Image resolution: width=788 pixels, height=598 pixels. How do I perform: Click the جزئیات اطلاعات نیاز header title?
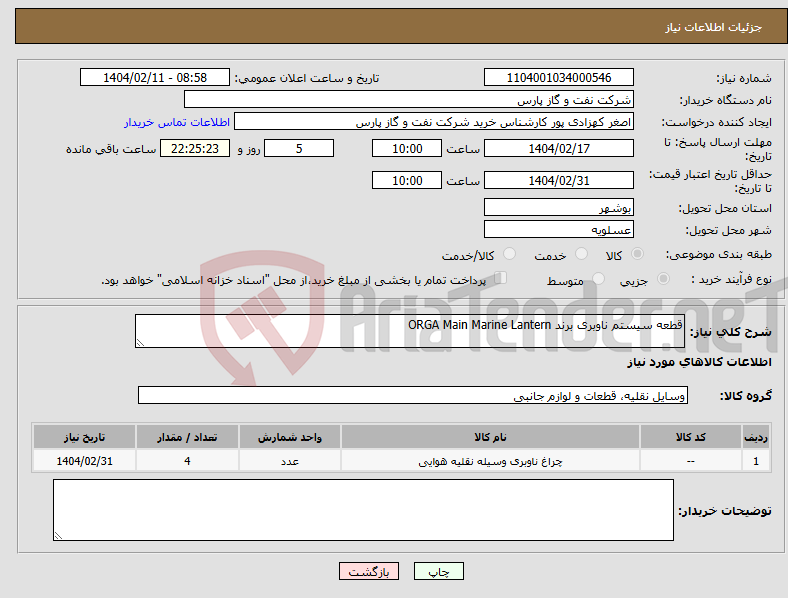pyautogui.click(x=714, y=27)
